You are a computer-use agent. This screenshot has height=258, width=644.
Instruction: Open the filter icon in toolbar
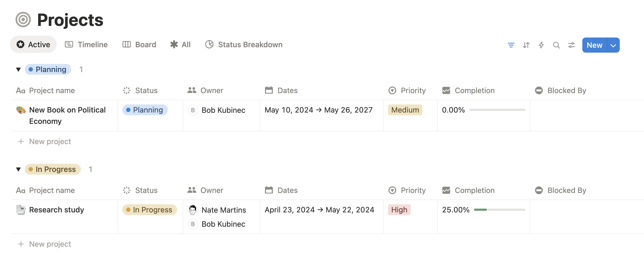[x=511, y=45]
